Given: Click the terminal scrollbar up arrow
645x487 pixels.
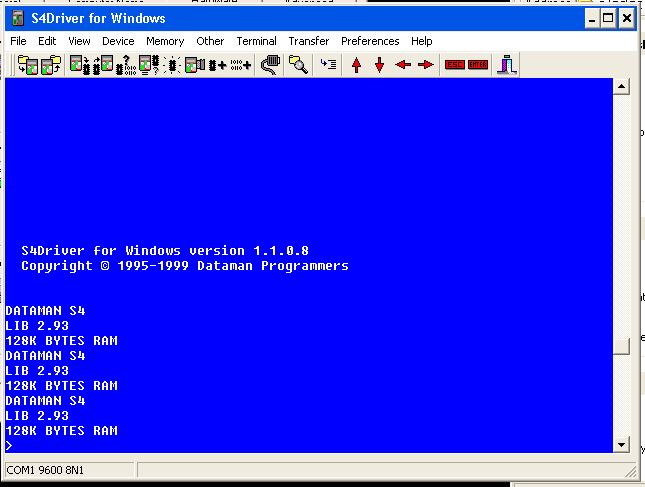Looking at the screenshot, I should 621,87.
